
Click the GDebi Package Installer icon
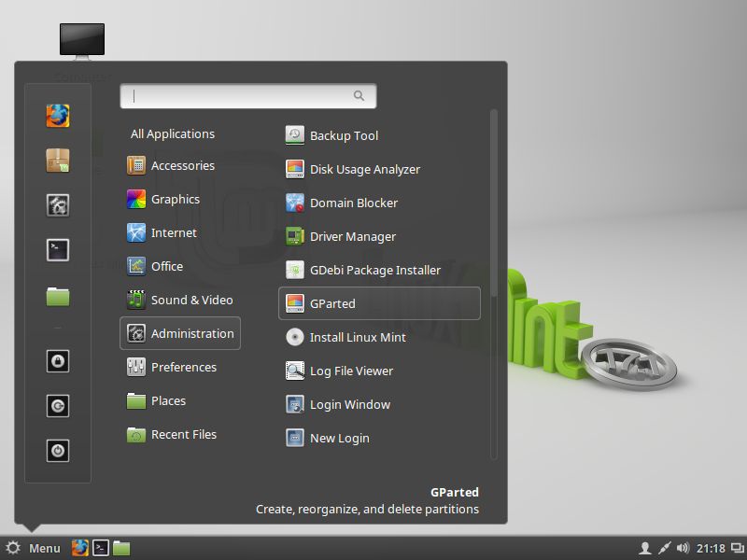tap(295, 270)
